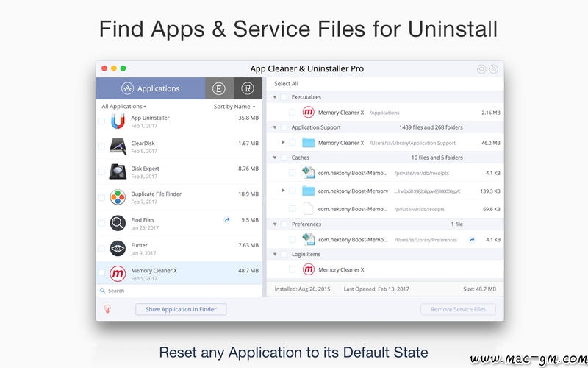Collapse the Caches section
The image size is (588, 368).
[x=275, y=158]
